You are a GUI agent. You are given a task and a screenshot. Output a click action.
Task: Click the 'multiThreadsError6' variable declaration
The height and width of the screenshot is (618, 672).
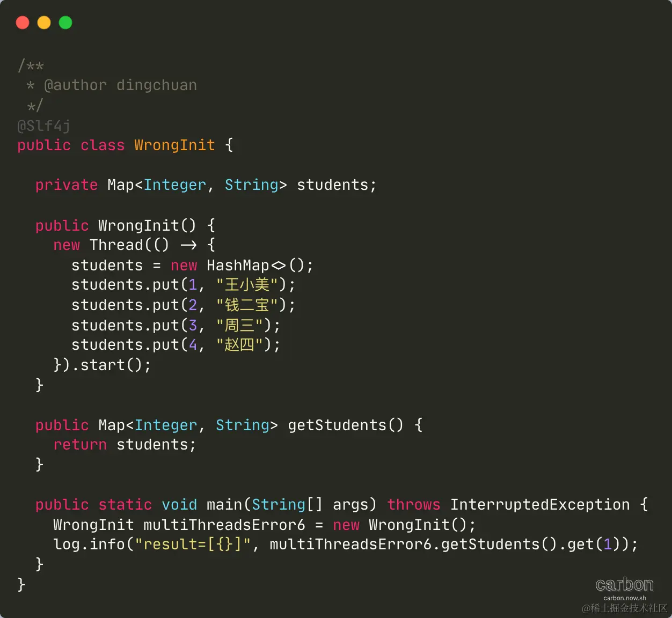point(224,525)
